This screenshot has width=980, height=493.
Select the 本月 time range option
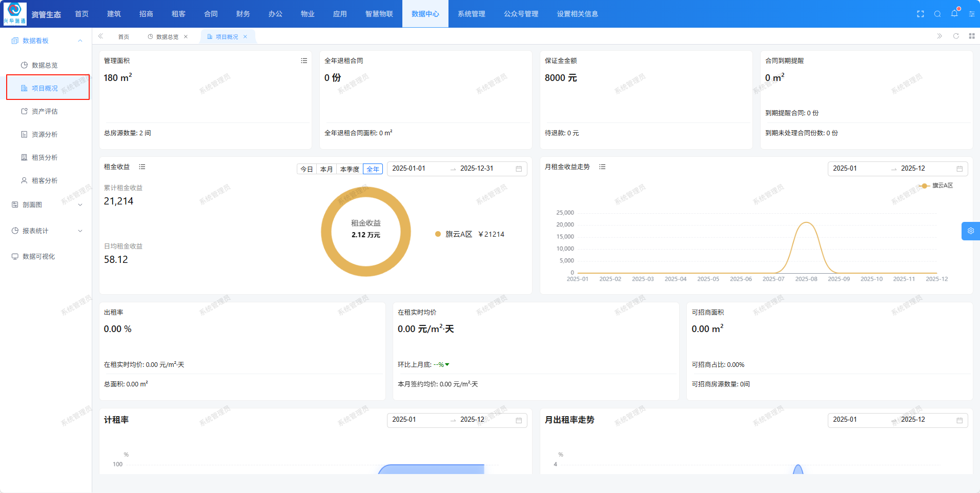coord(326,169)
